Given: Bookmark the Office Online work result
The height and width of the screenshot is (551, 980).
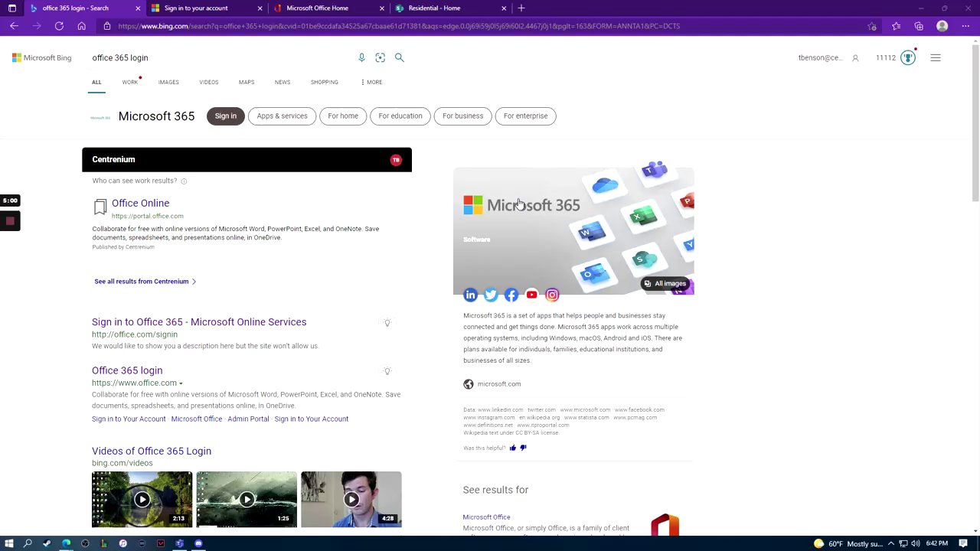Looking at the screenshot, I should tap(100, 207).
